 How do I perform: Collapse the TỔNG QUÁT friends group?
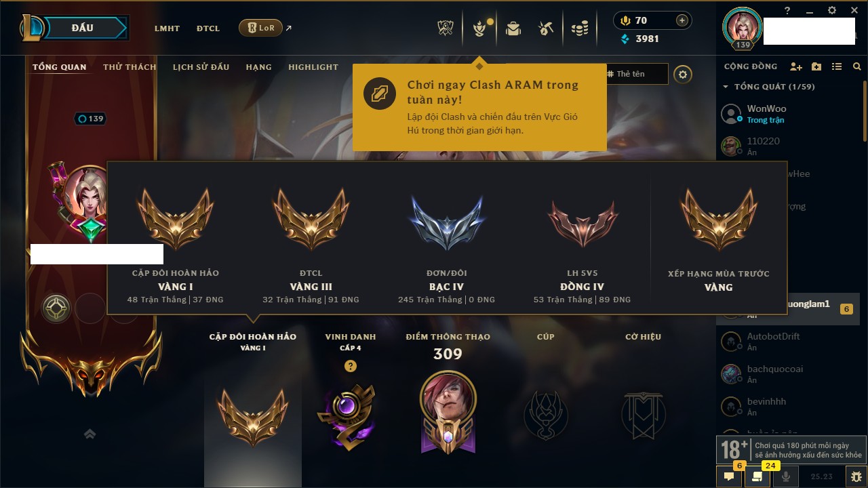tap(725, 87)
